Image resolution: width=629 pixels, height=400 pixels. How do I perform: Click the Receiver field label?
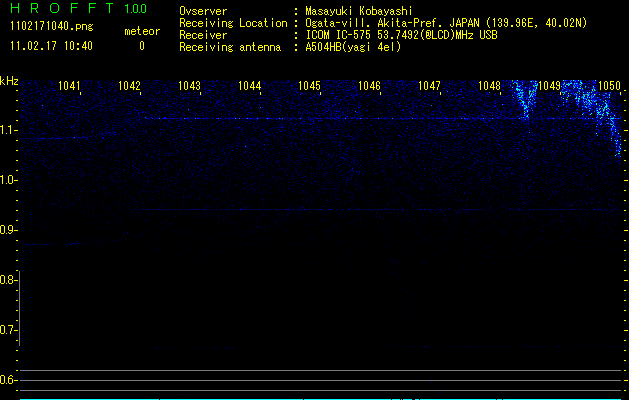pyautogui.click(x=203, y=35)
